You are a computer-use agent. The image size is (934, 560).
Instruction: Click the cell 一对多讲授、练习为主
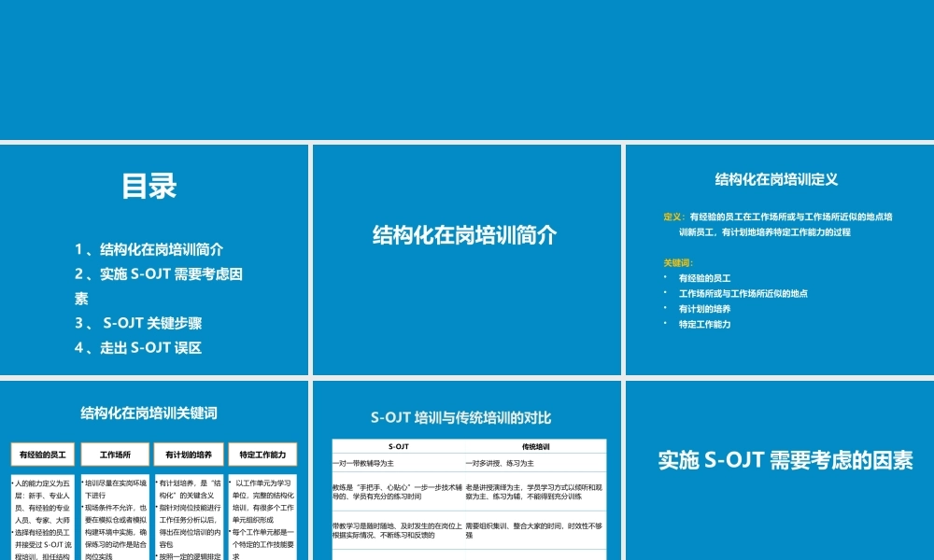click(x=535, y=463)
